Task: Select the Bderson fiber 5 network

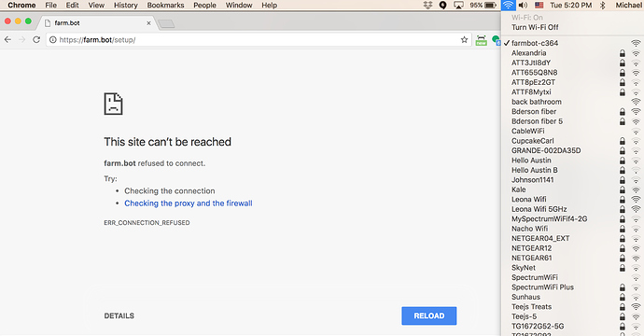Action: click(572, 121)
